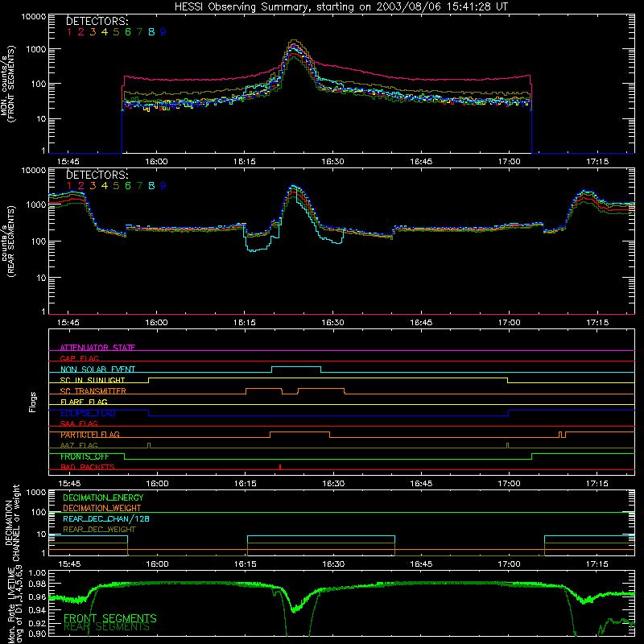Click yellow detector 4 in front segments legend
Image resolution: width=644 pixels, height=644 pixels.
[x=105, y=32]
